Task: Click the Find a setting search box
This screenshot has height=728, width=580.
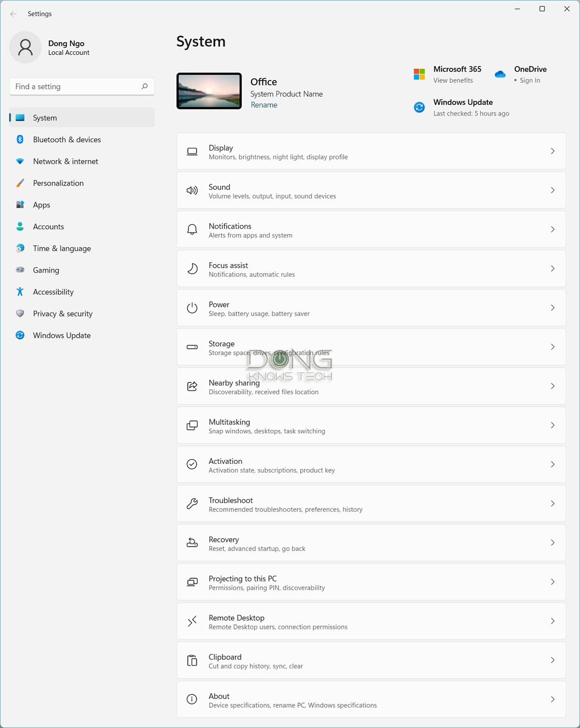Action: pyautogui.click(x=75, y=87)
